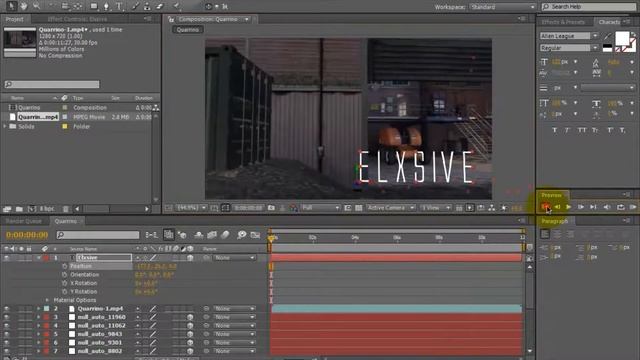This screenshot has width=640, height=360.
Task: Enable motion blur timeline switch
Action: coord(225,235)
